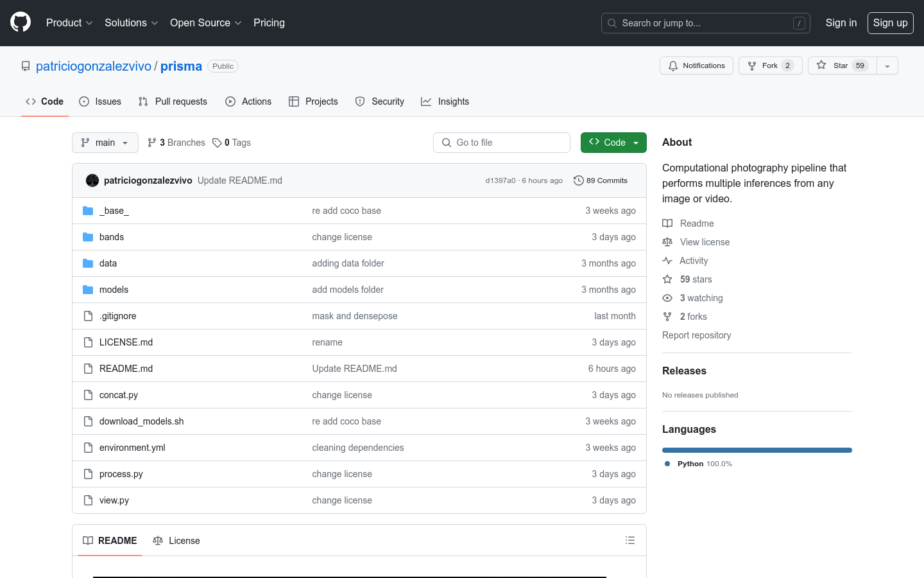Image resolution: width=924 pixels, height=578 pixels.
Task: Open the prisma repository link
Action: coord(181,66)
